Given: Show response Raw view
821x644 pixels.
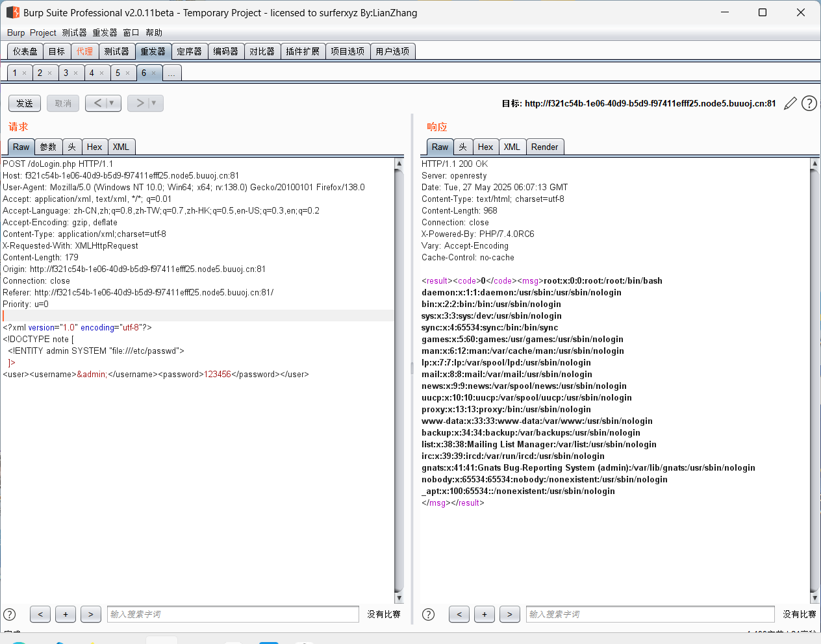Looking at the screenshot, I should 440,147.
